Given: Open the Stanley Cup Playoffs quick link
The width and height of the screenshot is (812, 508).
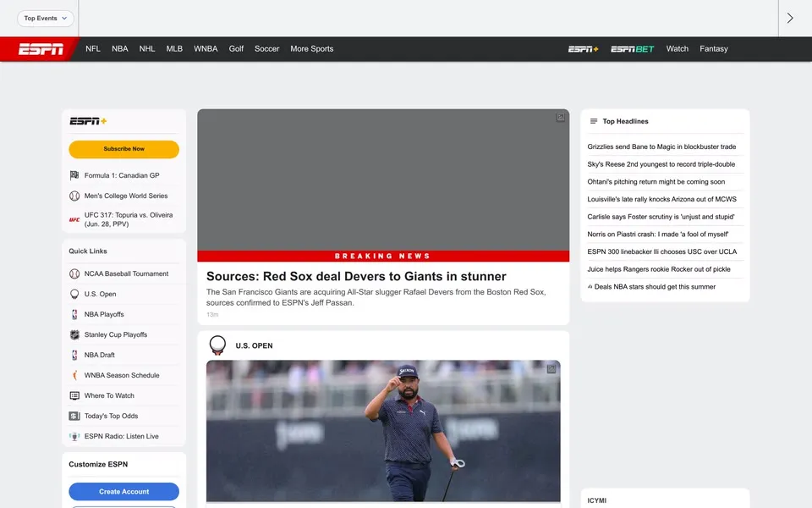Looking at the screenshot, I should [x=116, y=335].
